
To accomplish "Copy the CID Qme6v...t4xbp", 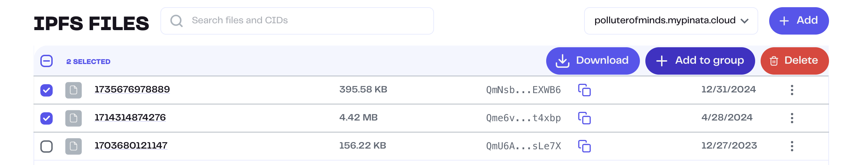I will (x=584, y=118).
